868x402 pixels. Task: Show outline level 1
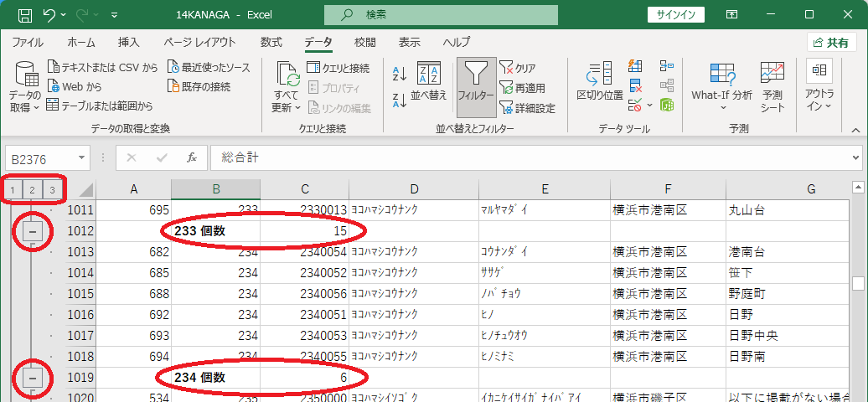coord(13,190)
